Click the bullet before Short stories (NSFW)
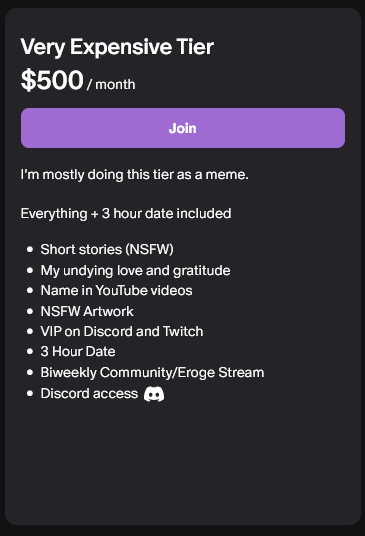365x536 pixels. coord(30,250)
